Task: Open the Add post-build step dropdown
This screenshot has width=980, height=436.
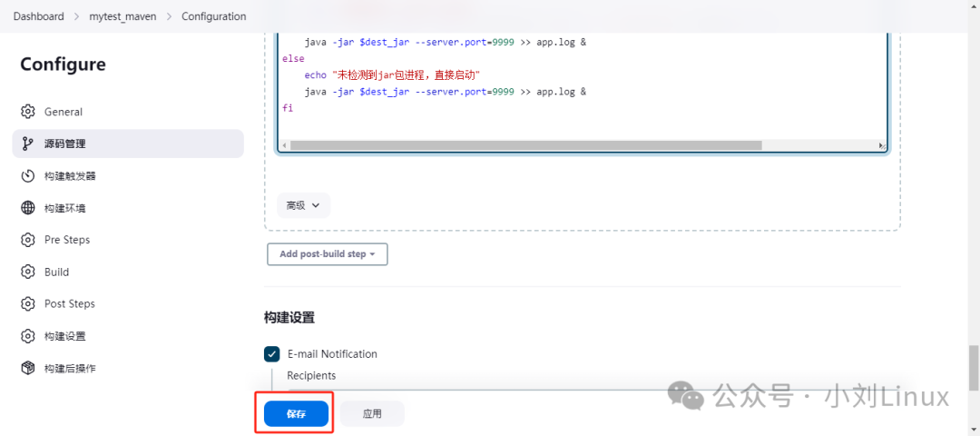Action: tap(328, 254)
